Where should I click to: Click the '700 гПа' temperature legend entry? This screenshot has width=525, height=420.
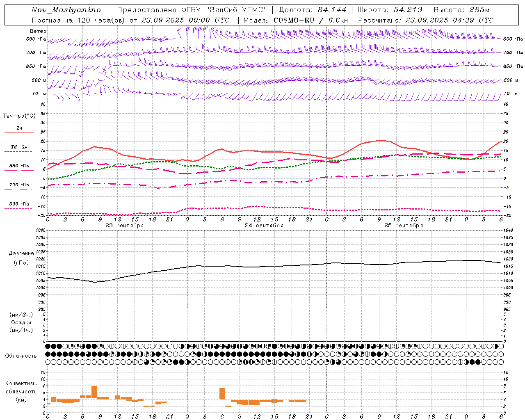click(19, 185)
